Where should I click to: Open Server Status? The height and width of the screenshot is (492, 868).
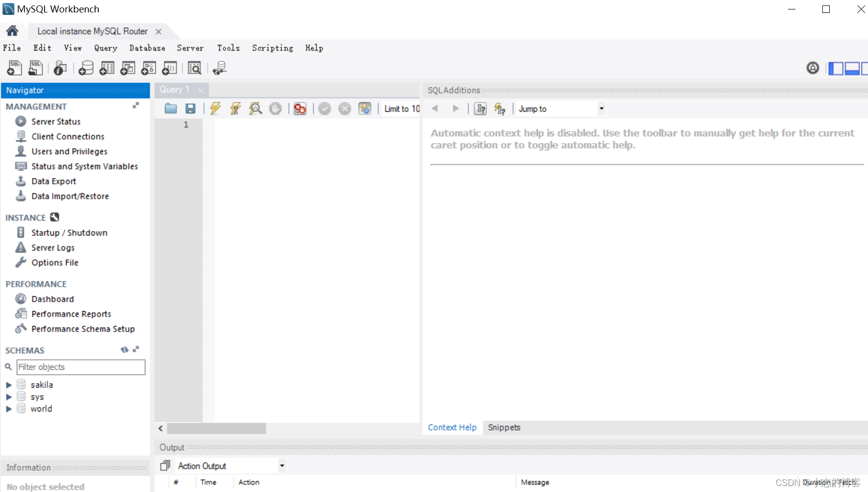(x=56, y=121)
